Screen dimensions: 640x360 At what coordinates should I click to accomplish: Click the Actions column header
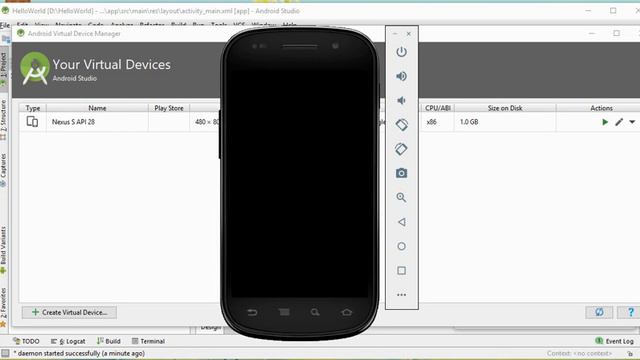601,108
